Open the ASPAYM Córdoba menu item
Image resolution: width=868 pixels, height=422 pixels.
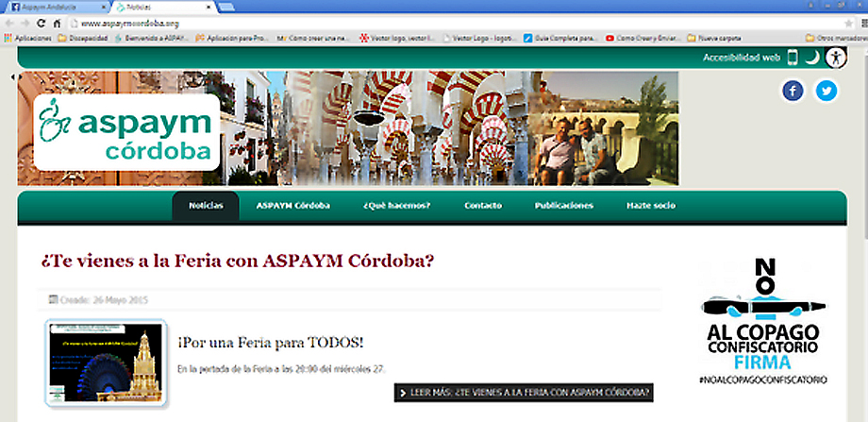coord(292,206)
